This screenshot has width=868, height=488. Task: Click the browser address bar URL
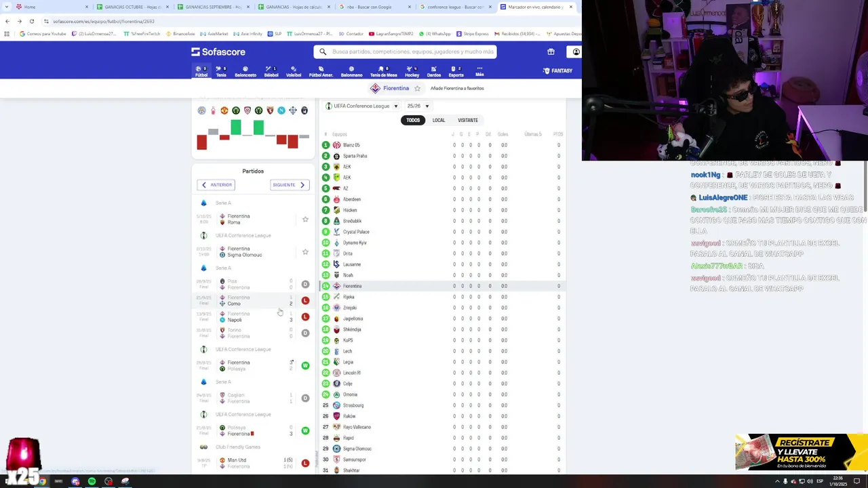click(104, 21)
